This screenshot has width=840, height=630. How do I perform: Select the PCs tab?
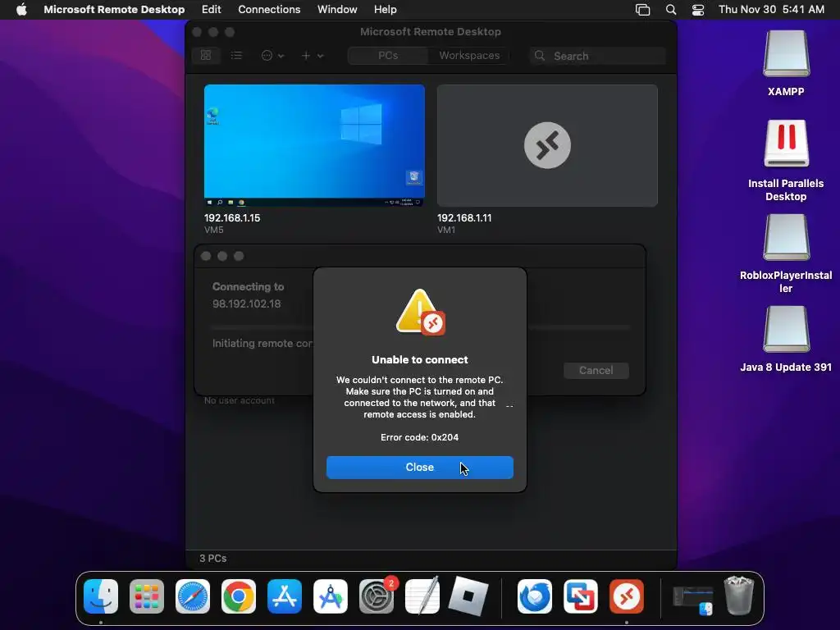click(388, 55)
